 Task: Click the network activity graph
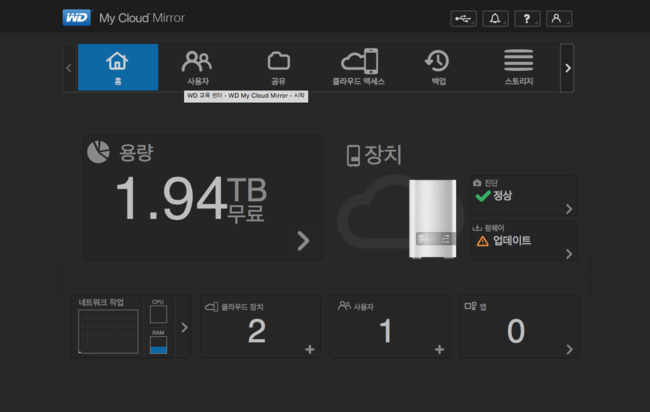(108, 332)
